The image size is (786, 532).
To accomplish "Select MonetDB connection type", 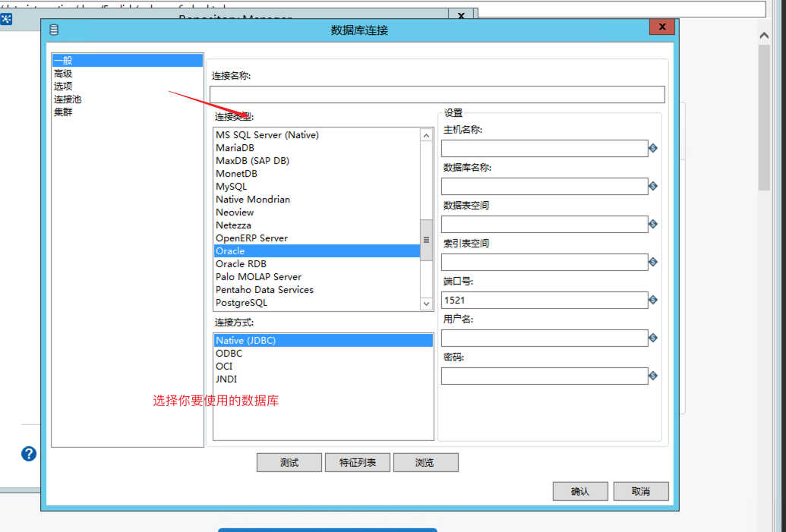I will click(x=317, y=174).
